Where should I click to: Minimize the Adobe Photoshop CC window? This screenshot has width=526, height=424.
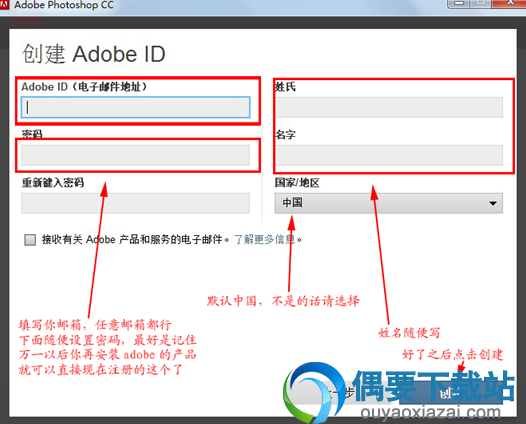click(459, 3)
